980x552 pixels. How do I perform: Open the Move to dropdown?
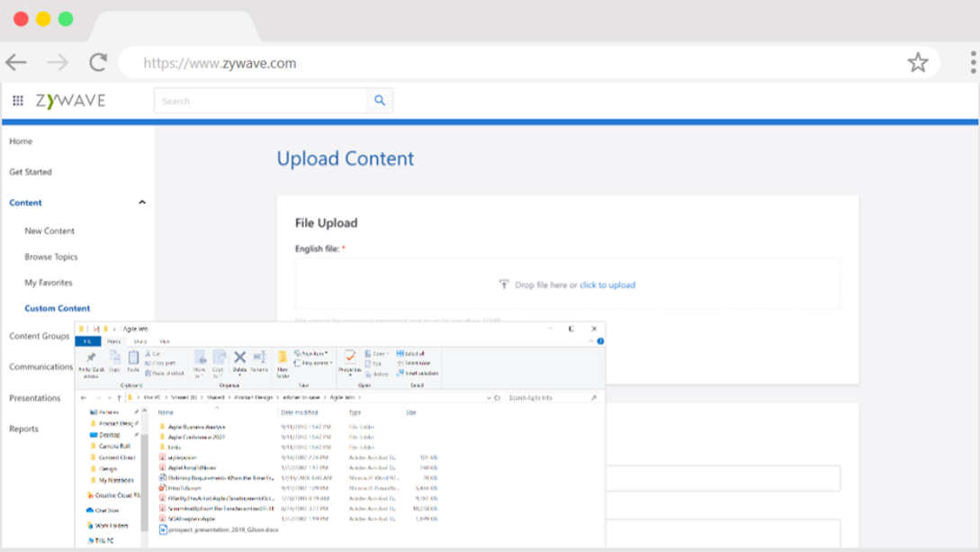pyautogui.click(x=200, y=360)
